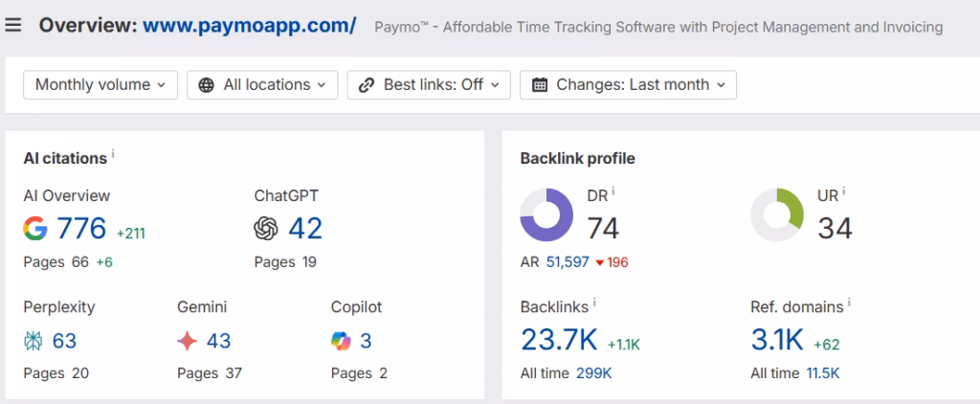
Task: Click the Copilot logo icon
Action: tap(342, 341)
